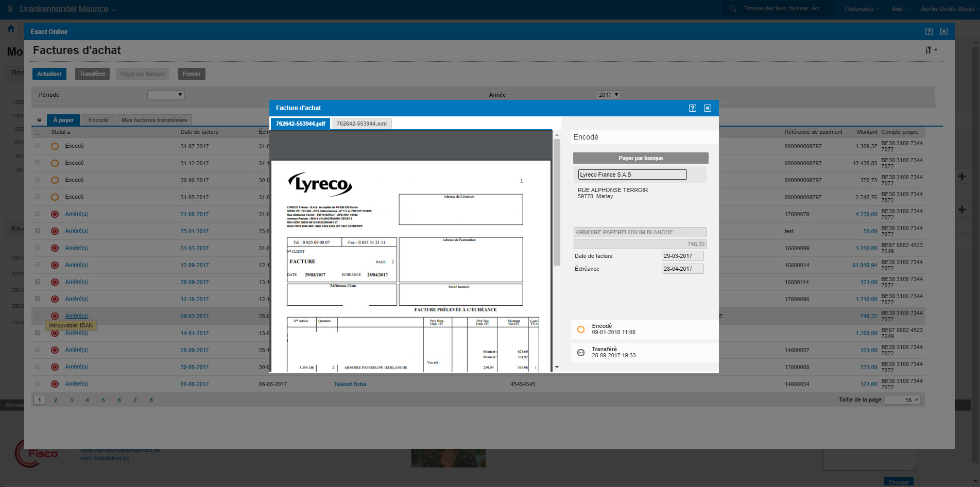Viewport: 980px width, 487px height.
Task: Click the Encodé status circle in the dialog history
Action: point(581,329)
